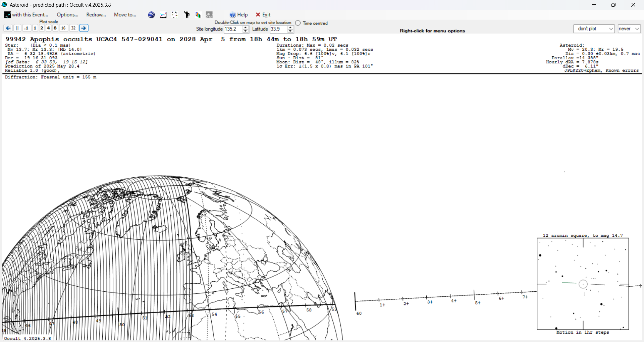Viewport: 644px width, 342px height.
Task: Click the 'Durations: Max = 0.02 secs' line
Action: [x=312, y=45]
